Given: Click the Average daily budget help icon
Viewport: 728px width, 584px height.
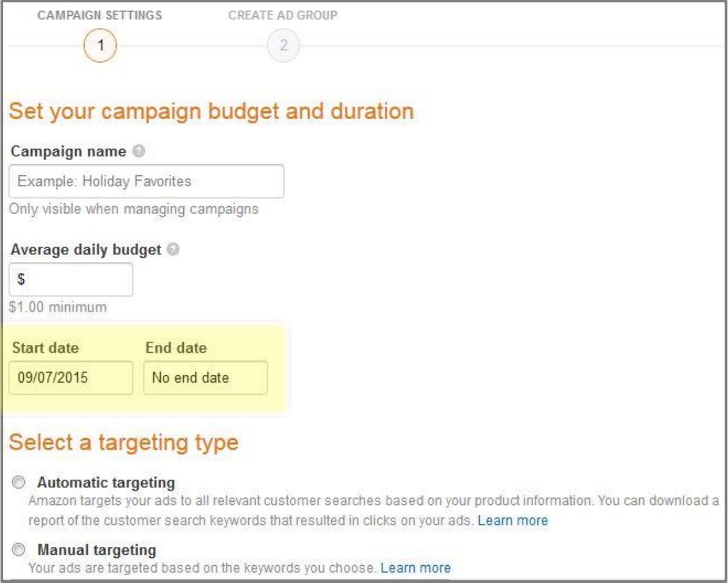Looking at the screenshot, I should [173, 249].
